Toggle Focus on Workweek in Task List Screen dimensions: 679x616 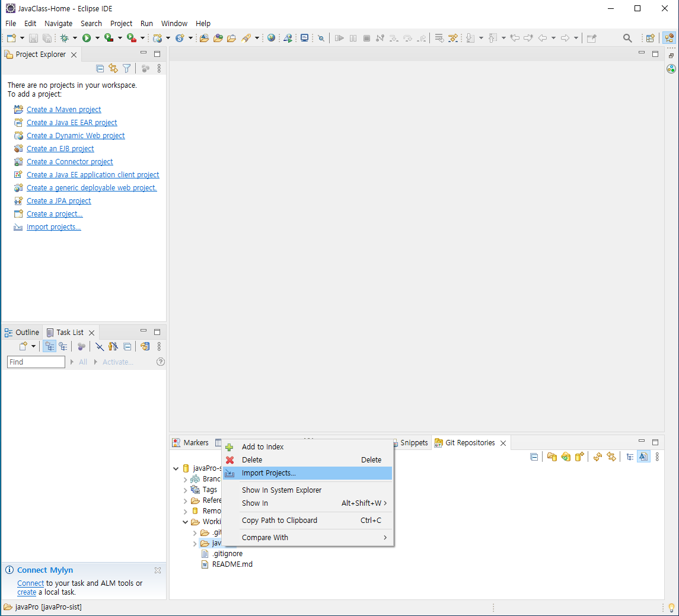[81, 346]
